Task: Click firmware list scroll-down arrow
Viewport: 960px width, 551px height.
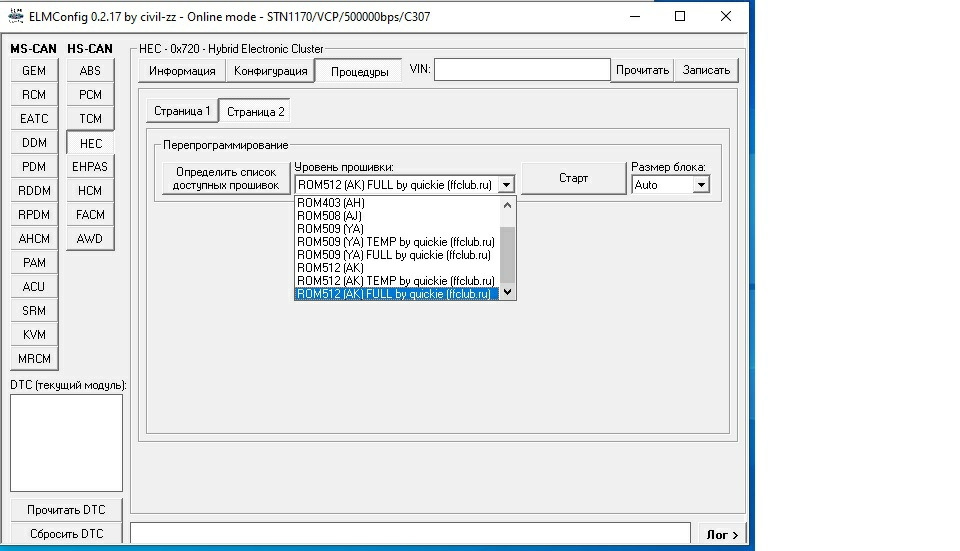Action: (x=507, y=292)
